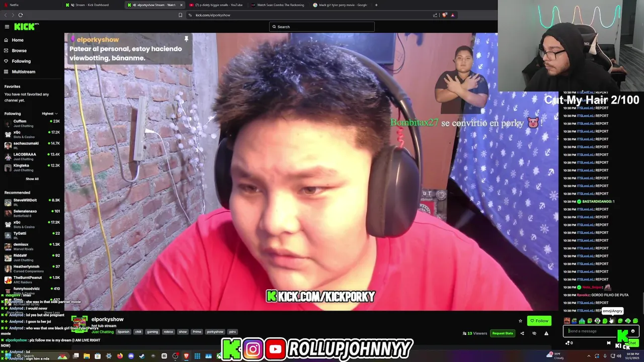Click Show All under Following list
Viewport: 644px width, 362px height.
[x=32, y=179]
